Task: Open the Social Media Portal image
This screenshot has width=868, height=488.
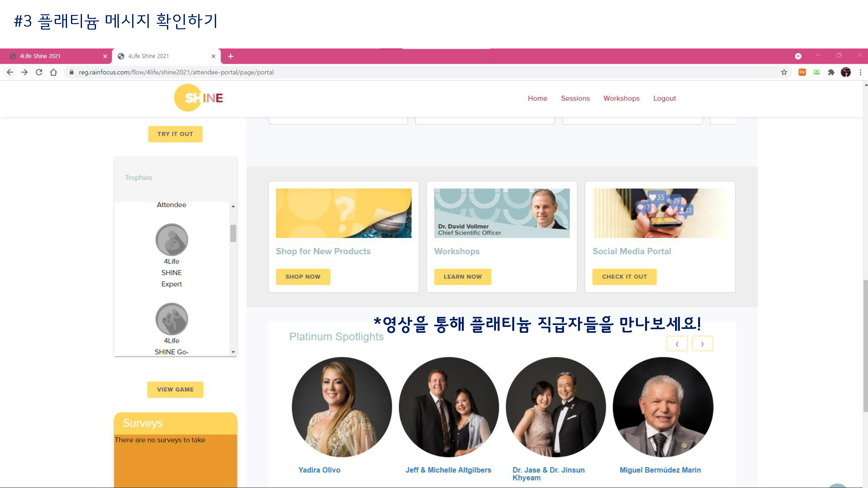Action: (x=660, y=213)
